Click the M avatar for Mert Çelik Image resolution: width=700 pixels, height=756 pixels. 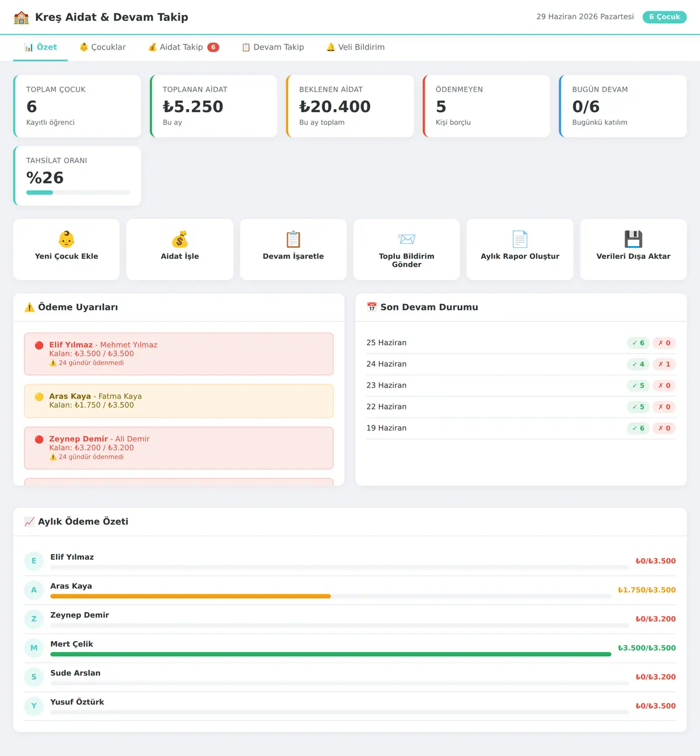coord(34,648)
